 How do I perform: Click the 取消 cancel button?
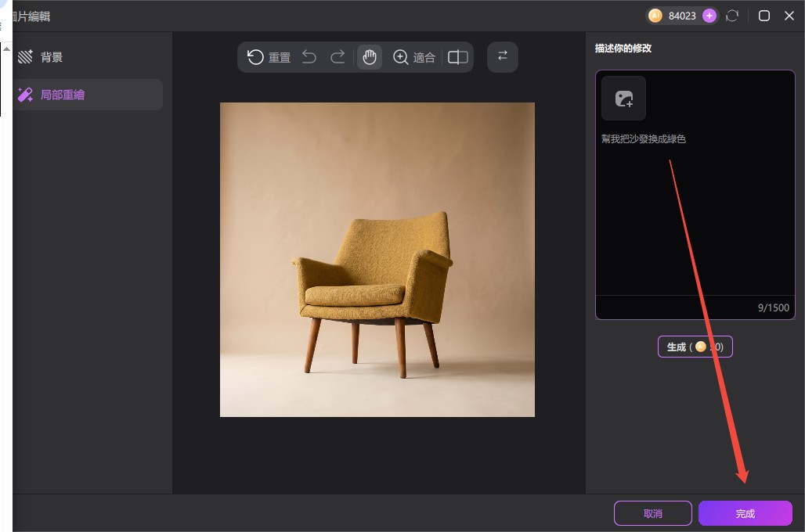[653, 513]
